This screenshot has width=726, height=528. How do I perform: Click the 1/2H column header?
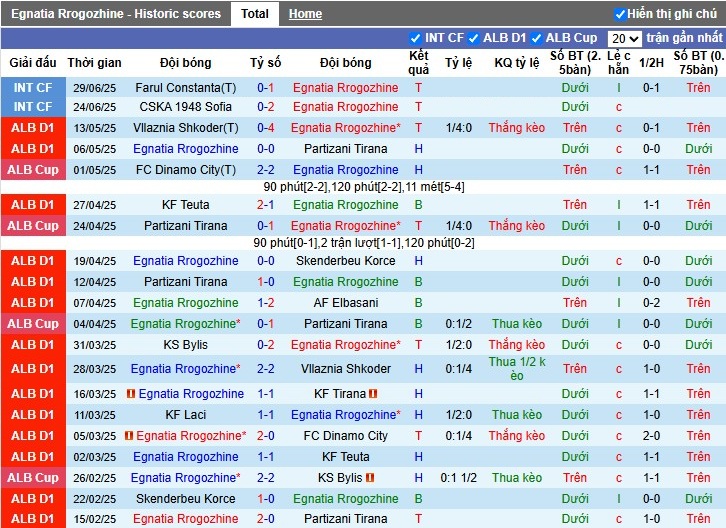pos(651,63)
